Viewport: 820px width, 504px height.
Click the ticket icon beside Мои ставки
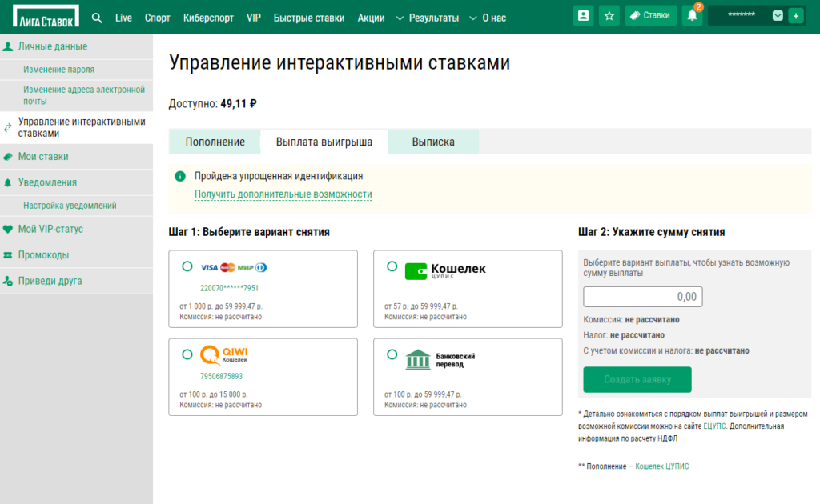coord(8,157)
